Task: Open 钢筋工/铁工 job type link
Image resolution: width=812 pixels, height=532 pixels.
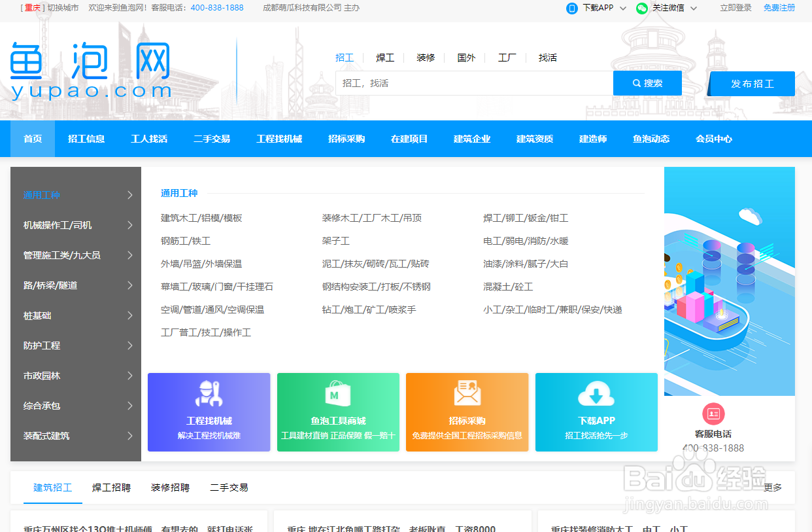Action: point(186,241)
